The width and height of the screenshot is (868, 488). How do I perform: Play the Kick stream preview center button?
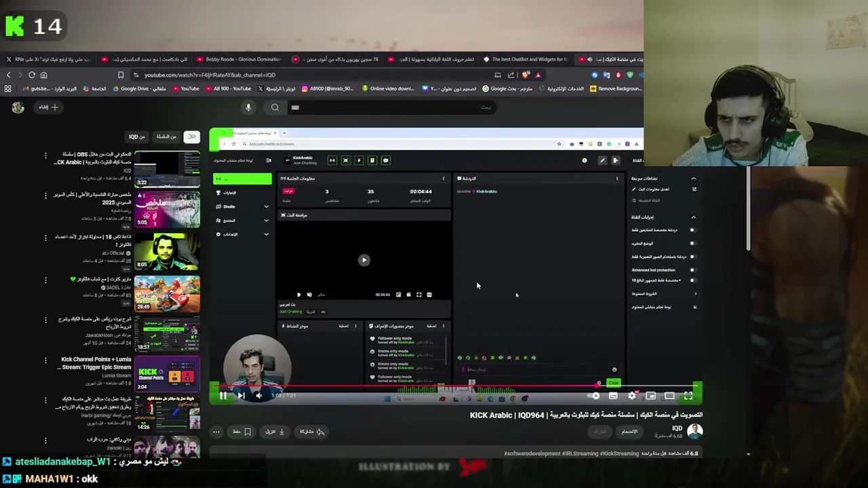364,260
